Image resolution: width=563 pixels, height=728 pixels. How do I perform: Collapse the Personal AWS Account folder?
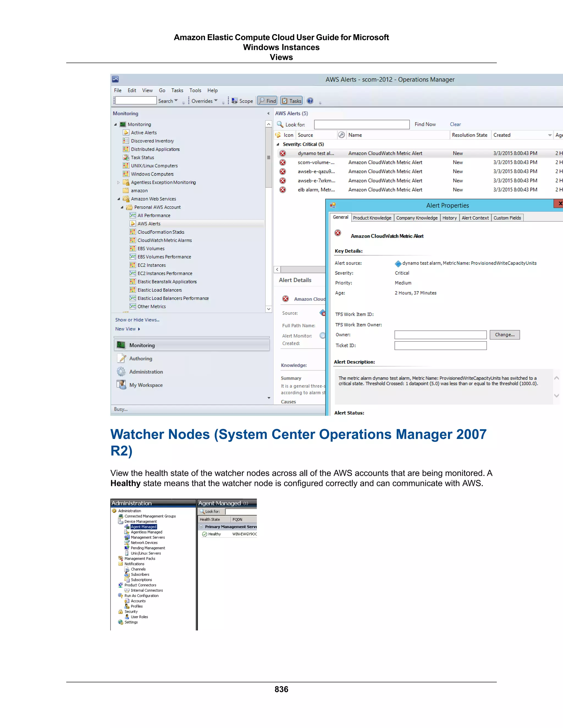[122, 207]
